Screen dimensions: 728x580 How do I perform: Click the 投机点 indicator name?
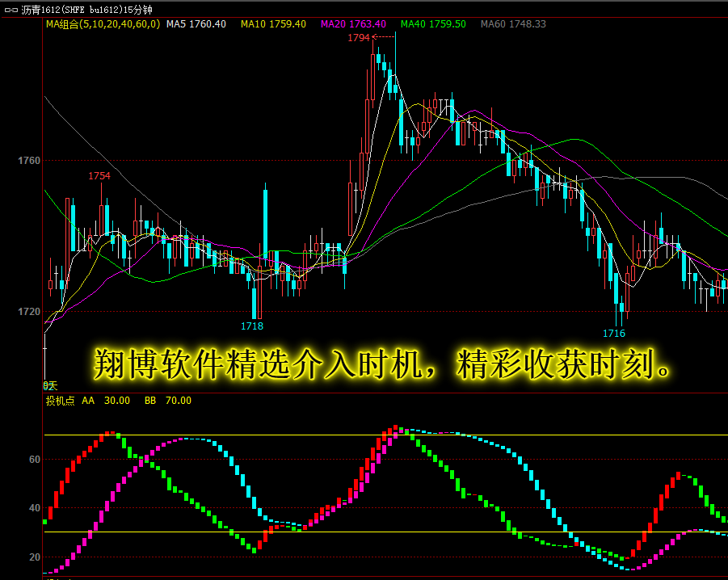tap(61, 401)
